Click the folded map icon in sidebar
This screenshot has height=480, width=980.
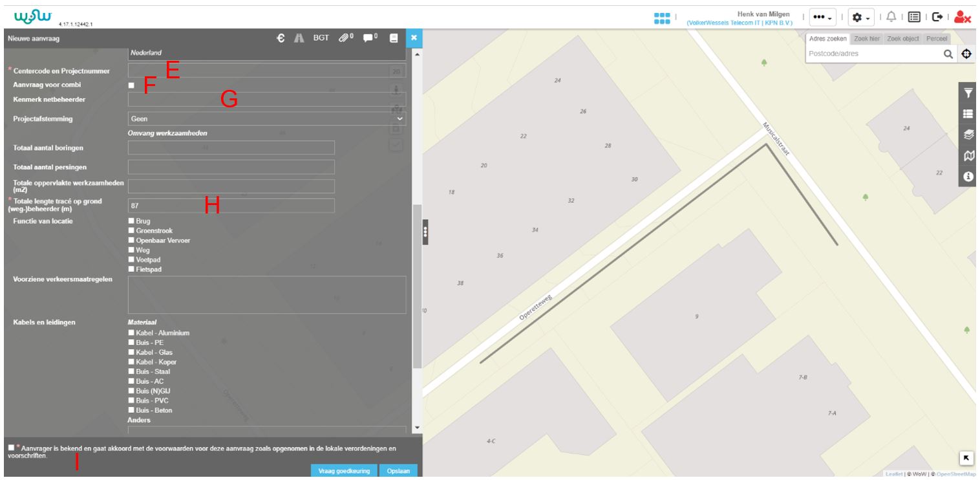968,155
